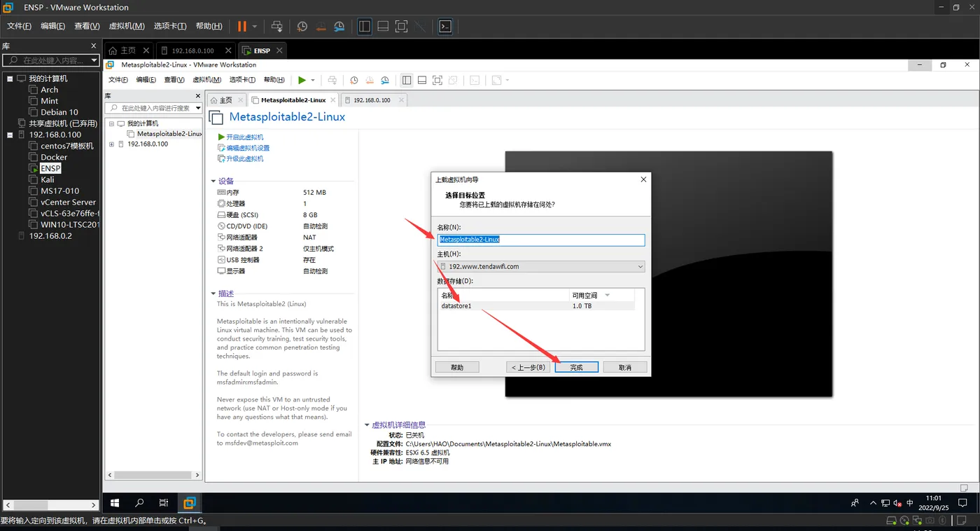Take a snapshot using outer toolbar clock icon
The width and height of the screenshot is (980, 531).
[x=302, y=27]
